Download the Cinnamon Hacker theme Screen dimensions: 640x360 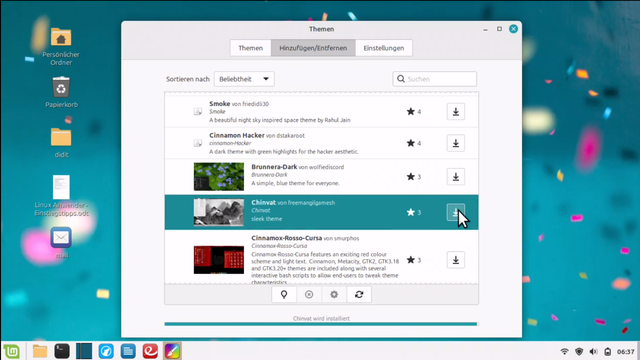coord(456,143)
